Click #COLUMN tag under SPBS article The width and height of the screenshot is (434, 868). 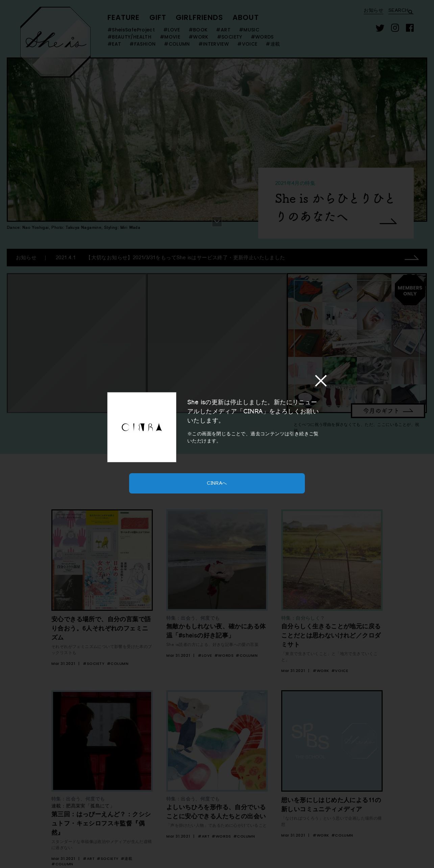click(x=342, y=835)
